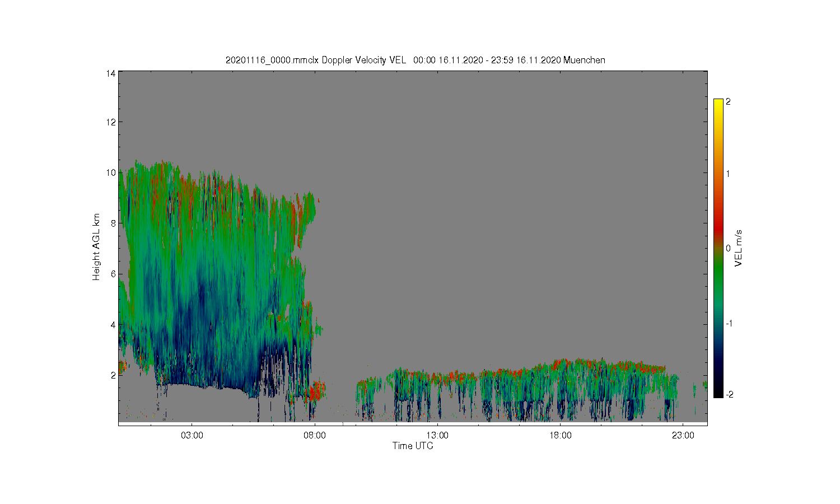This screenshot has height=504, width=840.
Task: Select the Time UTC axis title
Action: tap(413, 446)
